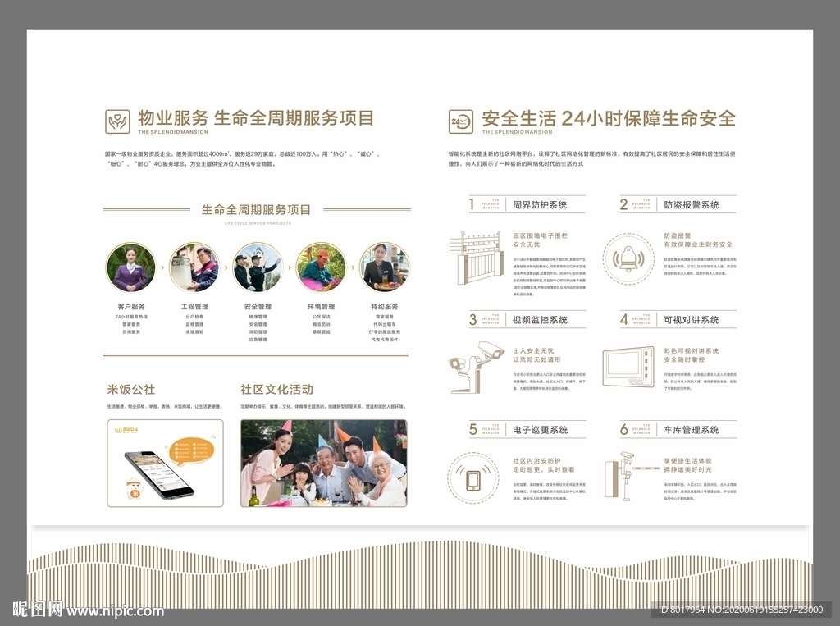The image size is (840, 626).
Task: Select the 安全生活 24小时保障生命安全 headline
Action: tap(609, 118)
